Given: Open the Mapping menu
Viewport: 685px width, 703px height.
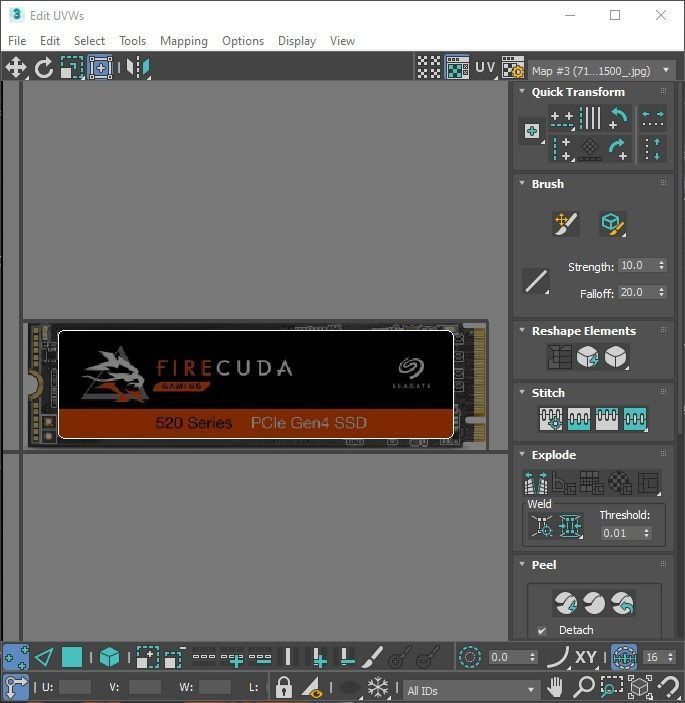Looking at the screenshot, I should pos(184,41).
